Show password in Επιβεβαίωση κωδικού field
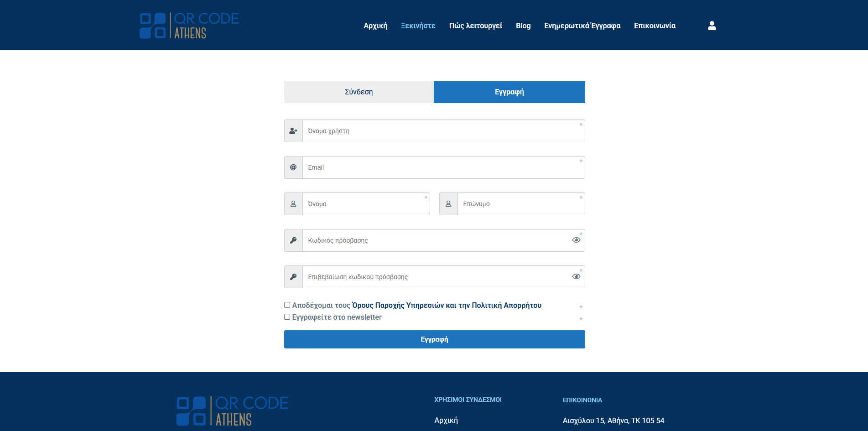This screenshot has height=431, width=868. [x=576, y=277]
